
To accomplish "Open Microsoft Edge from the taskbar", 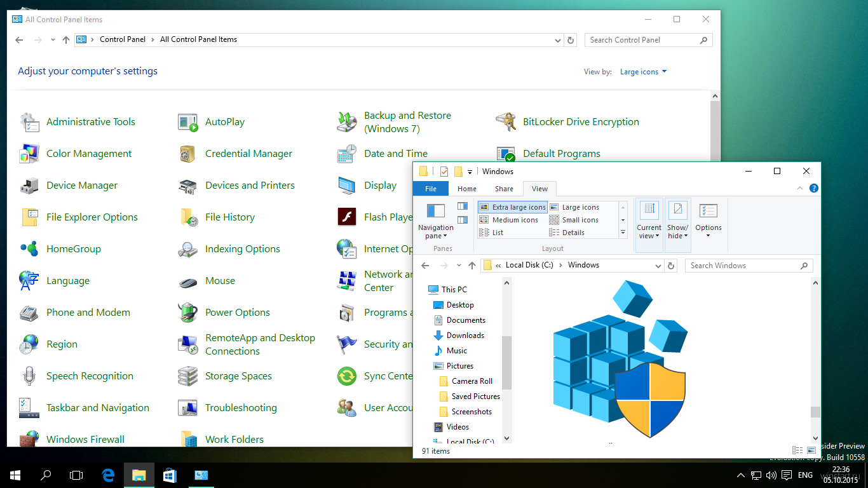I will (x=109, y=475).
